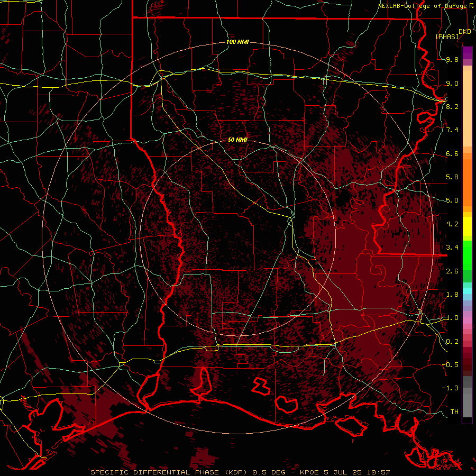Click the -0.5 value on color scale
This screenshot has height=476, width=476.
450,364
